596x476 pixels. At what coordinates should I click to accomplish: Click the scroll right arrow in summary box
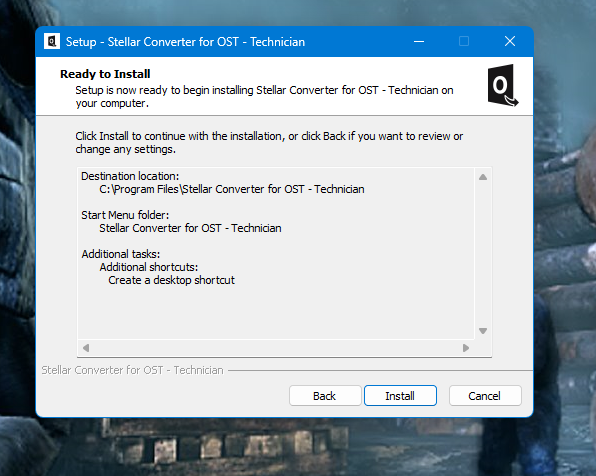click(466, 348)
